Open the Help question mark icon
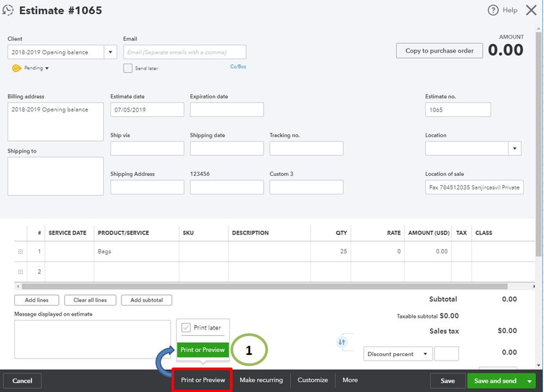The image size is (544, 392). pos(493,10)
